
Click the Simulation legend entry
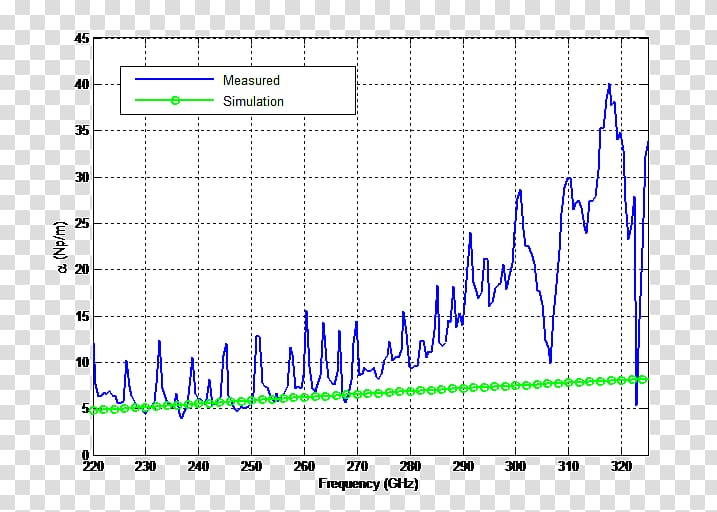(x=253, y=101)
